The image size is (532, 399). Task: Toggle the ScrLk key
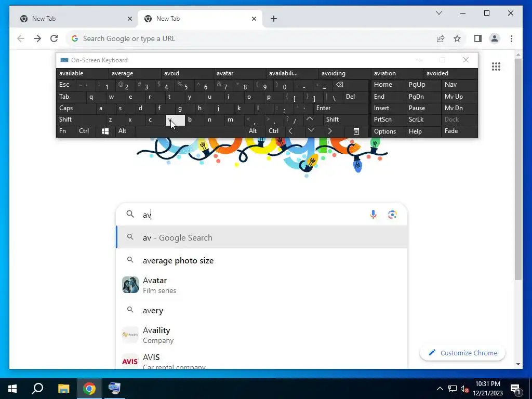(423, 119)
